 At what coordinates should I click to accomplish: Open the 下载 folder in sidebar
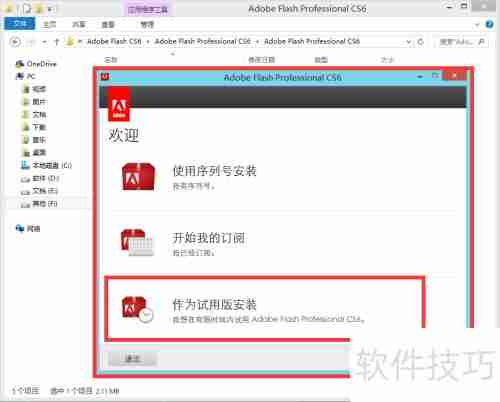34,127
